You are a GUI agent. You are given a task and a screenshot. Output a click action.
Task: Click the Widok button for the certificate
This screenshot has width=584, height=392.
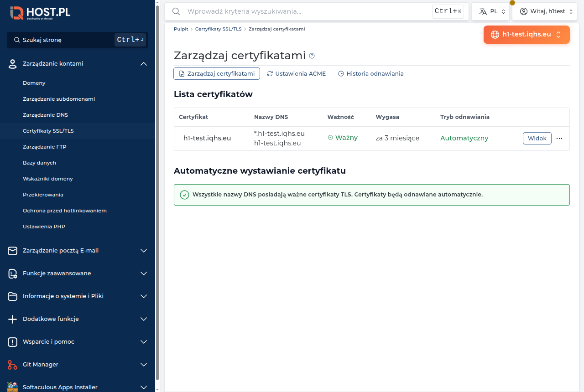537,138
